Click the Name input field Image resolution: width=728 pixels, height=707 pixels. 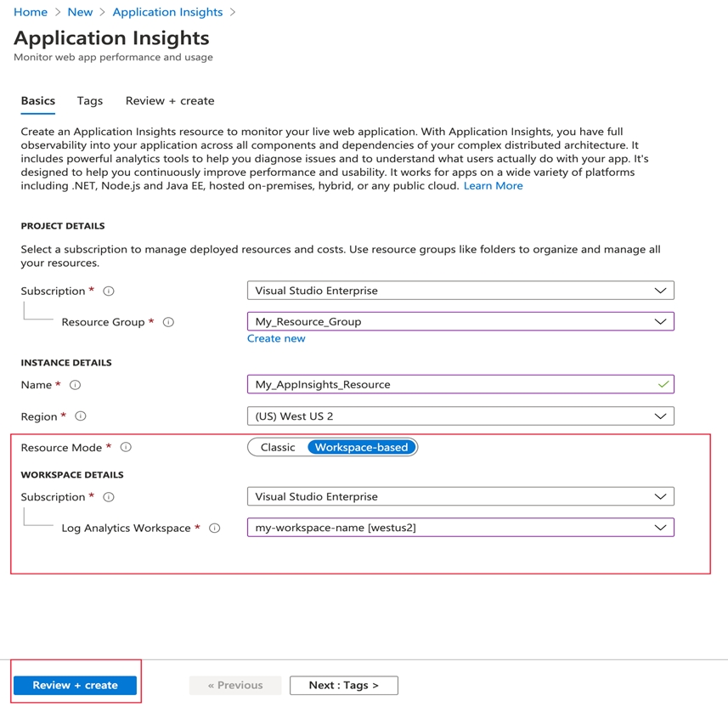[x=450, y=384]
